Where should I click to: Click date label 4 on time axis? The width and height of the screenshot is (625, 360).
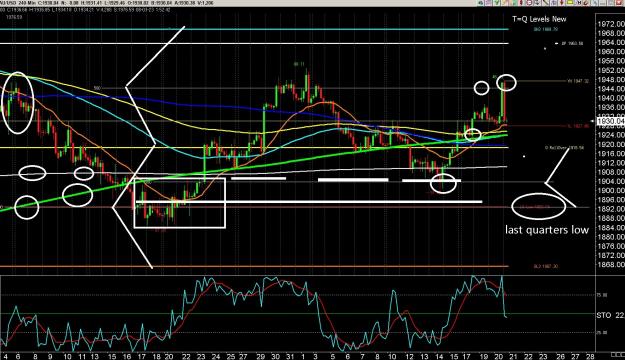coord(6,356)
